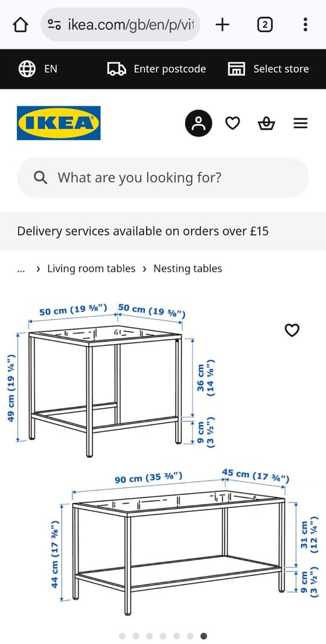The height and width of the screenshot is (644, 326).
Task: Open a new browser tab with plus
Action: coord(222,25)
